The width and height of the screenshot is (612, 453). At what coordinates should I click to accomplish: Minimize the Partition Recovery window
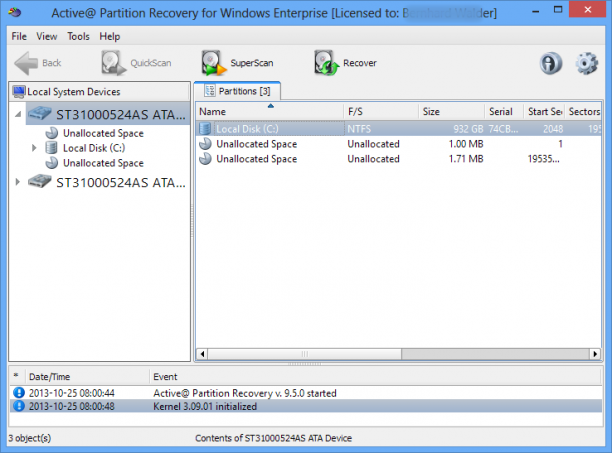point(536,11)
